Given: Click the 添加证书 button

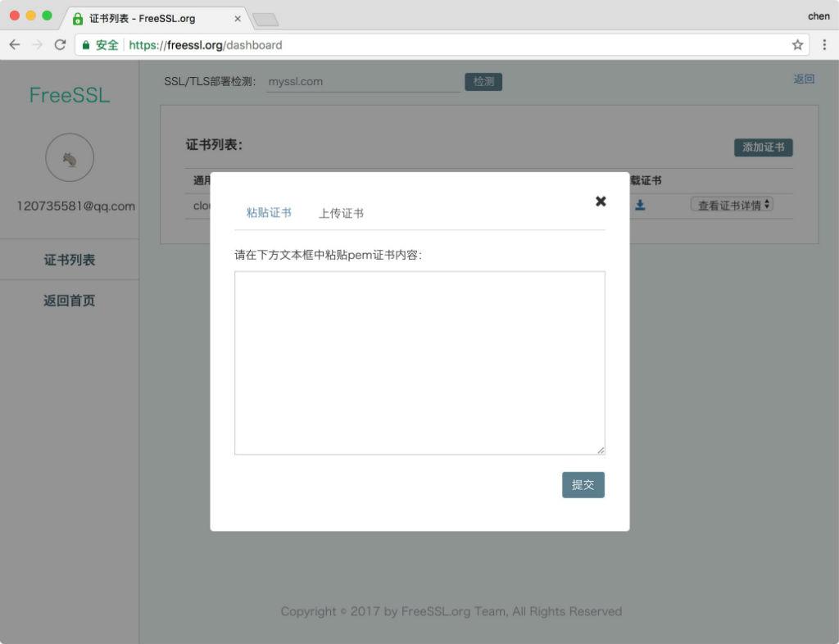Looking at the screenshot, I should [763, 147].
